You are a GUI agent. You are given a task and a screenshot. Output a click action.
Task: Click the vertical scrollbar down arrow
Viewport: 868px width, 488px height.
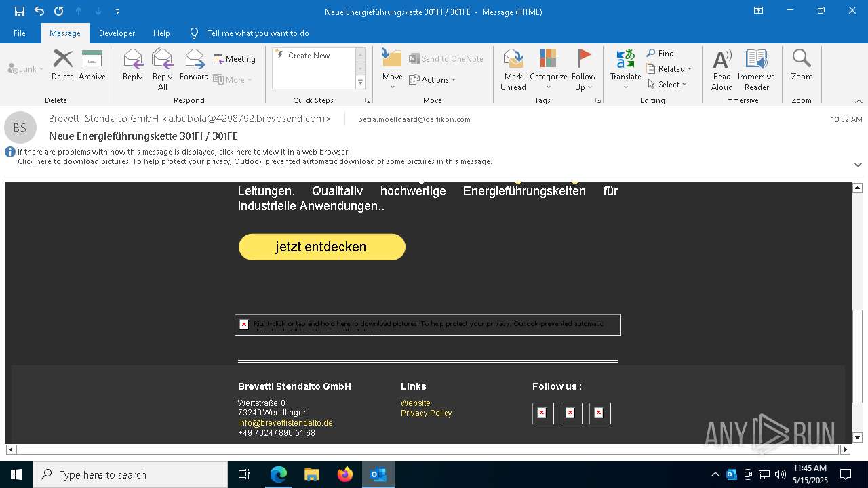pyautogui.click(x=857, y=438)
